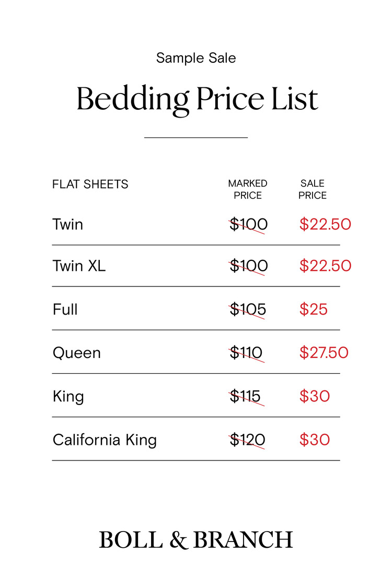
Task: Click the divider line under the title
Action: coord(196,137)
